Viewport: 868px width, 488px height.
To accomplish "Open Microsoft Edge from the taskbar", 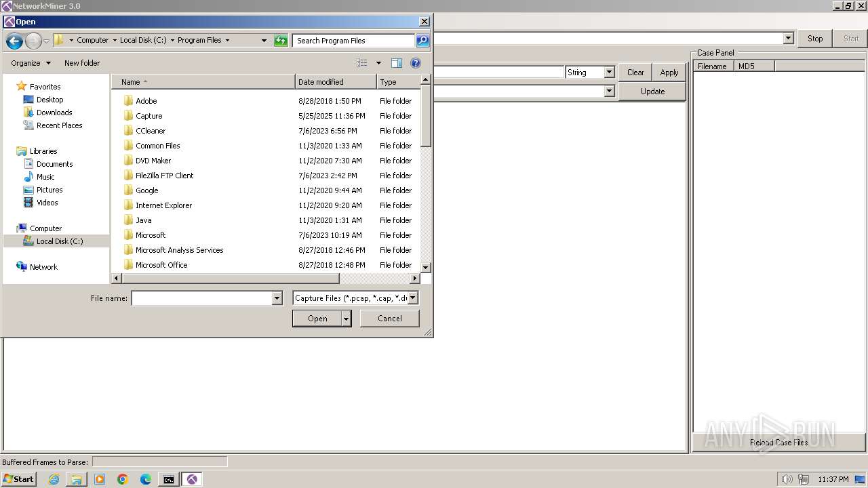I will point(146,479).
